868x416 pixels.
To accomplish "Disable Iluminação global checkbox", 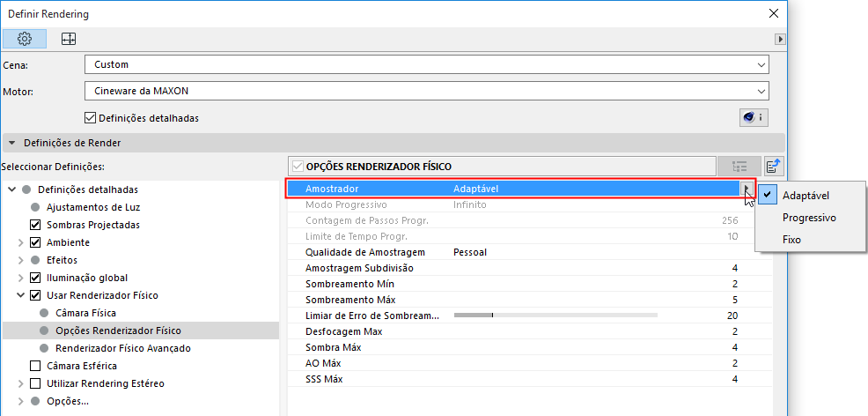I will (x=35, y=278).
